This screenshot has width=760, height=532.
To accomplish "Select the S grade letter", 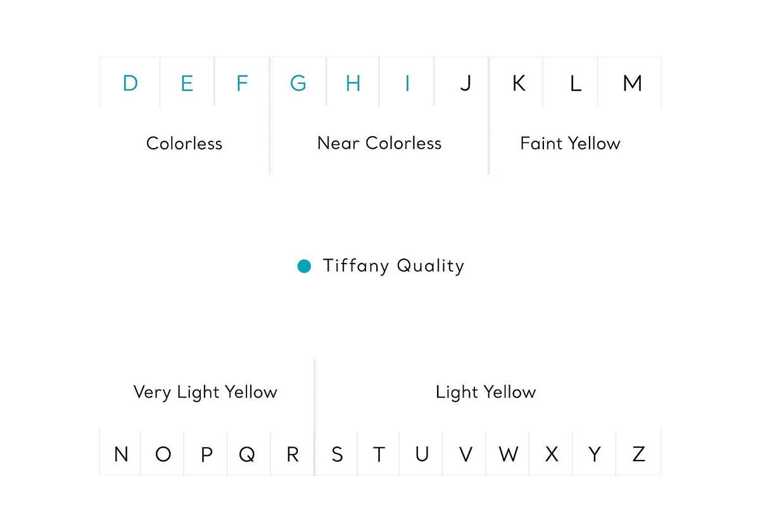I will pos(337,454).
